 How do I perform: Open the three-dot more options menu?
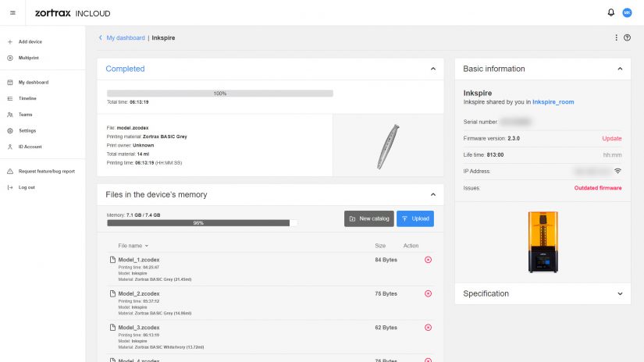coord(616,37)
